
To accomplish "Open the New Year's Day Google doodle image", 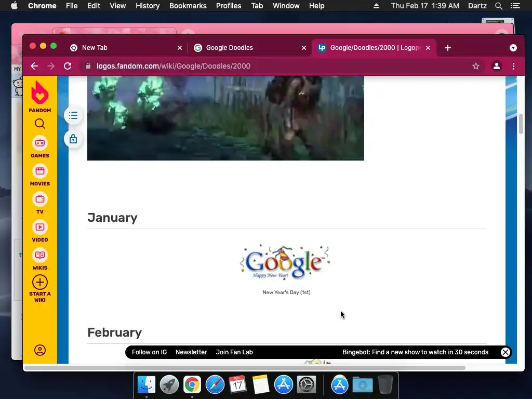I will pos(285,262).
